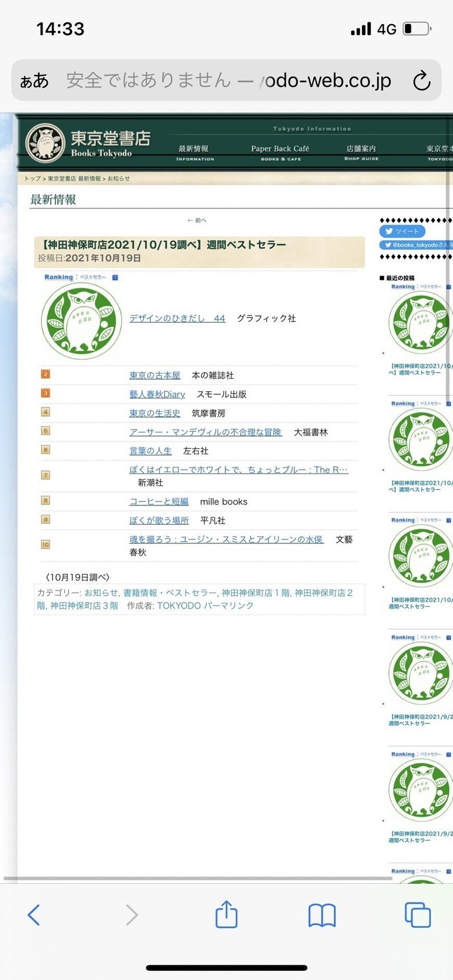Click the 〈10月19日調べ〉 note text
Screen dimensions: 453x980
coord(78,577)
